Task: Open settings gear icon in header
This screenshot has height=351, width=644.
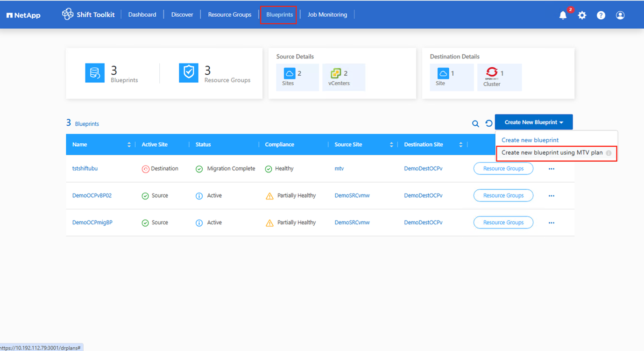Action: pos(582,15)
